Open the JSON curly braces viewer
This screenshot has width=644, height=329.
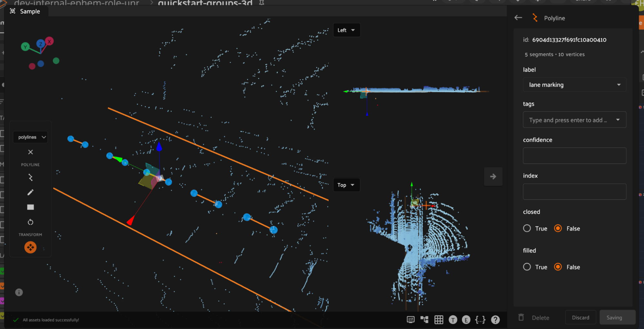tap(480, 320)
